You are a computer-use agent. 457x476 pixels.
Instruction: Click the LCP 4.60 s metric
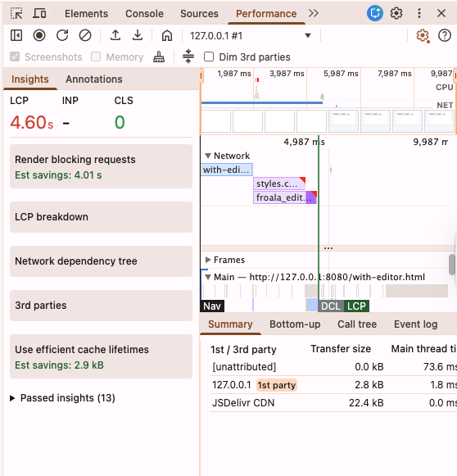(x=32, y=122)
